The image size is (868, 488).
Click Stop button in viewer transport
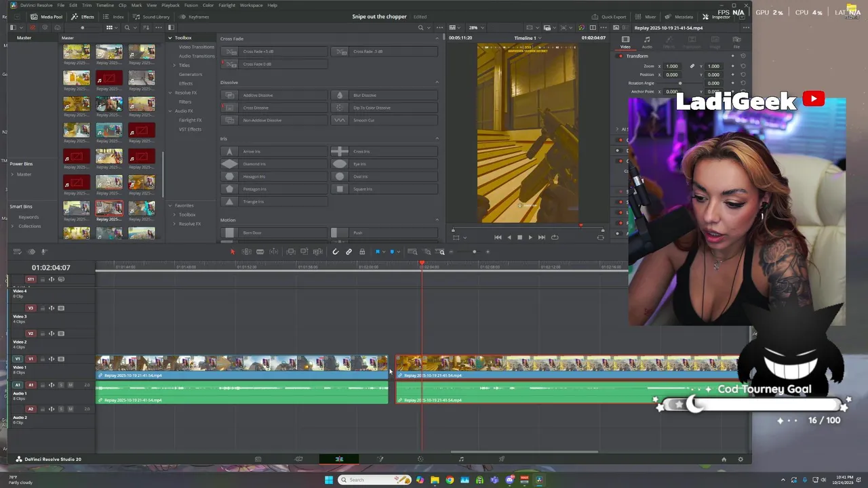[519, 237]
